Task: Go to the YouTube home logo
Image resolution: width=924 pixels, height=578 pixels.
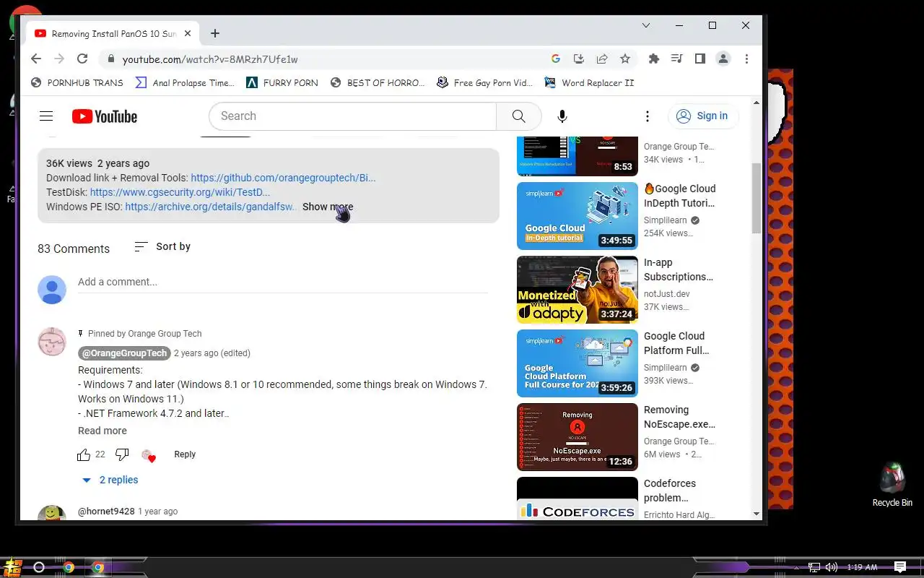Action: [105, 116]
